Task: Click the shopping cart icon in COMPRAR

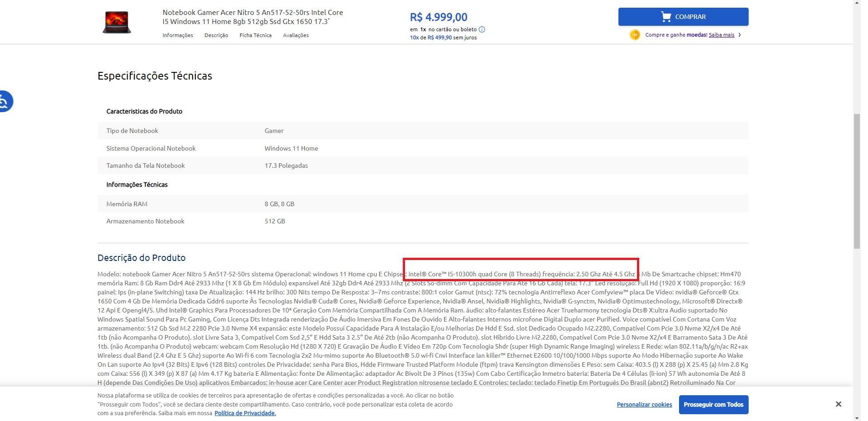Action: [666, 17]
